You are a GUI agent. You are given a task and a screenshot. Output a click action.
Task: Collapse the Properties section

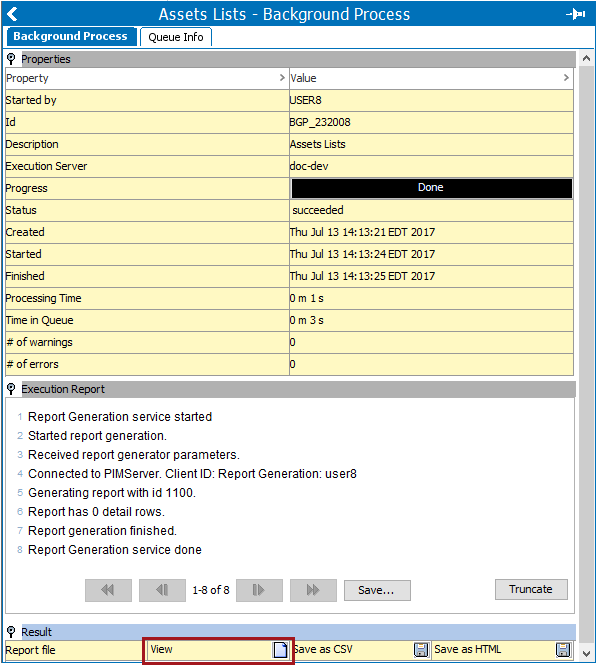(11, 59)
